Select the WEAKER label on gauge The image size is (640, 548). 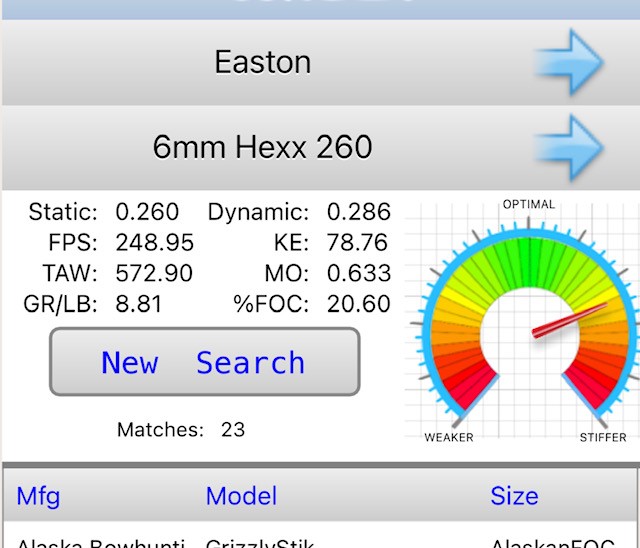(449, 437)
